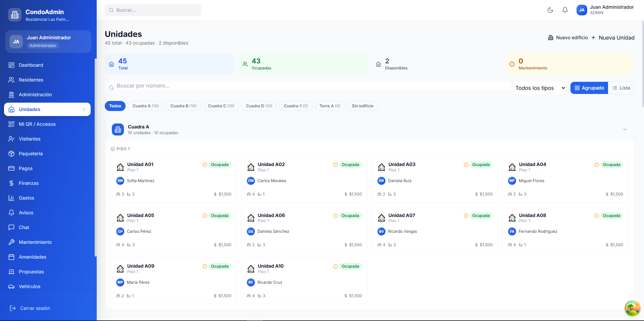The image size is (644, 321).
Task: Open Paquetería in the sidebar
Action: coord(31,154)
